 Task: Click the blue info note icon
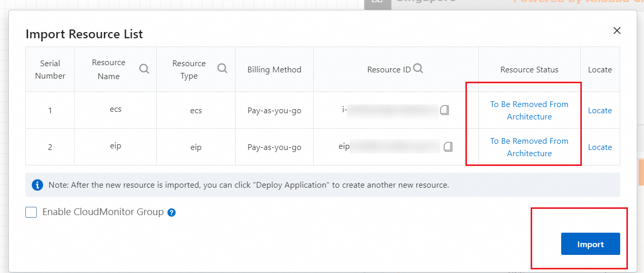37,185
